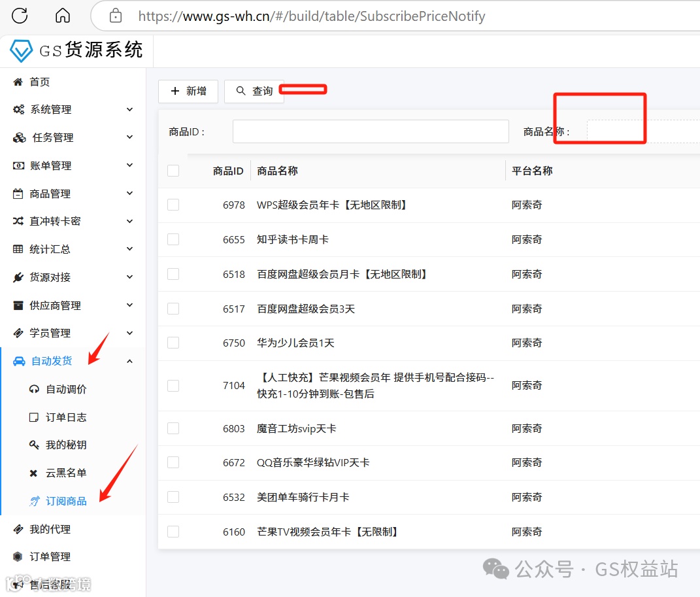Check the row for product 6160 芒果TV年卡
The image size is (700, 597).
(x=173, y=532)
